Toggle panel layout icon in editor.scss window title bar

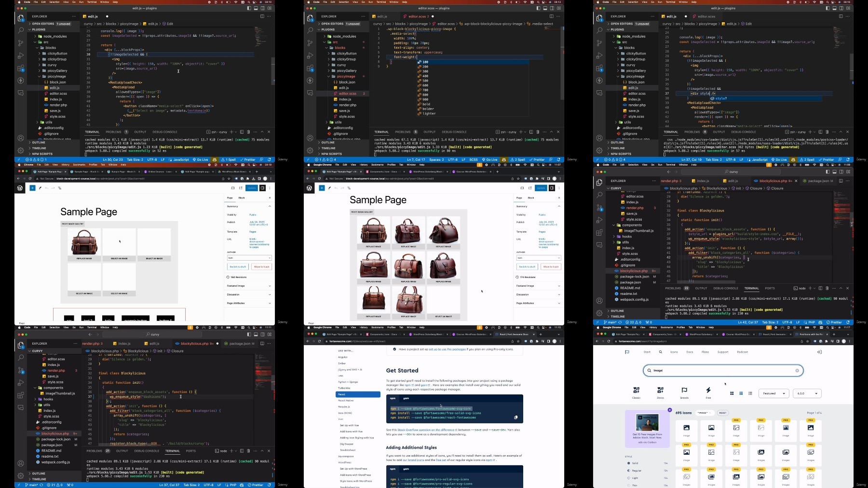545,8
